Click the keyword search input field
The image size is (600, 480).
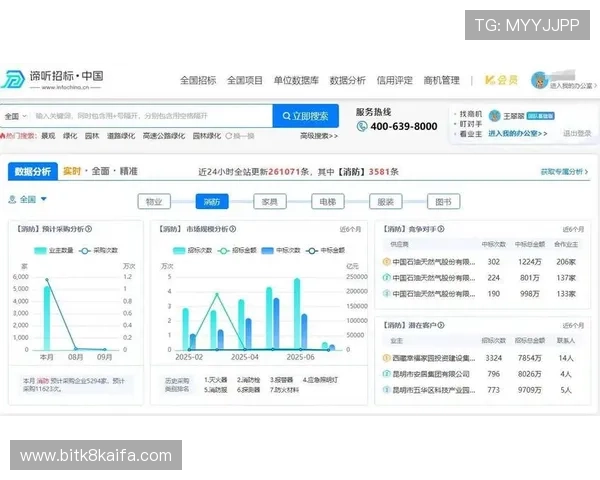tap(152, 116)
